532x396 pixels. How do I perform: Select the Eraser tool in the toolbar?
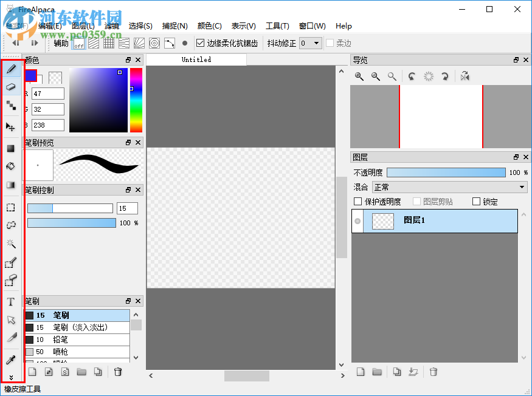[x=10, y=87]
